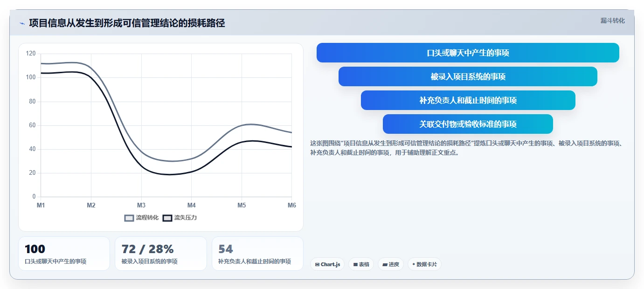Viewport: 644px width, 289px height.
Task: Click the M4 axis label
Action: [x=192, y=206]
